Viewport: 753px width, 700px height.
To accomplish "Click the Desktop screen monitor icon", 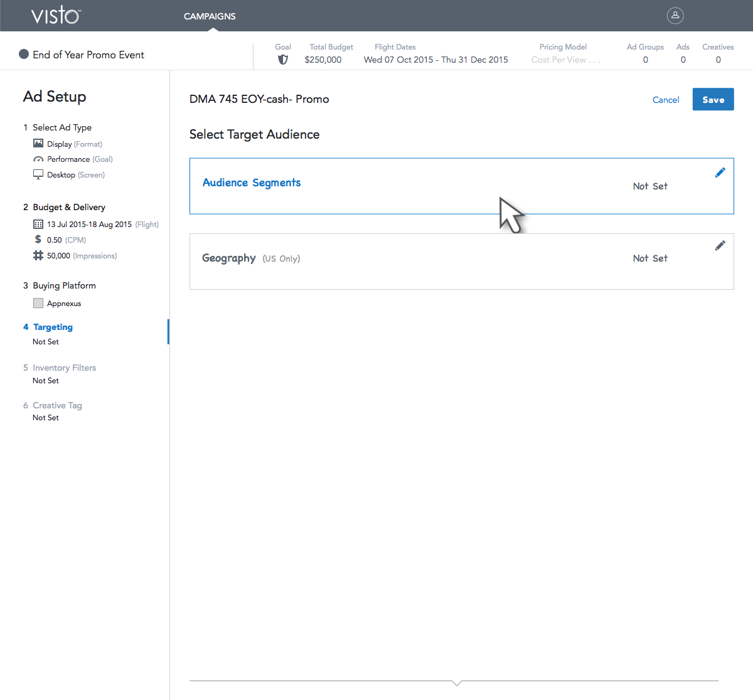I will [x=38, y=174].
